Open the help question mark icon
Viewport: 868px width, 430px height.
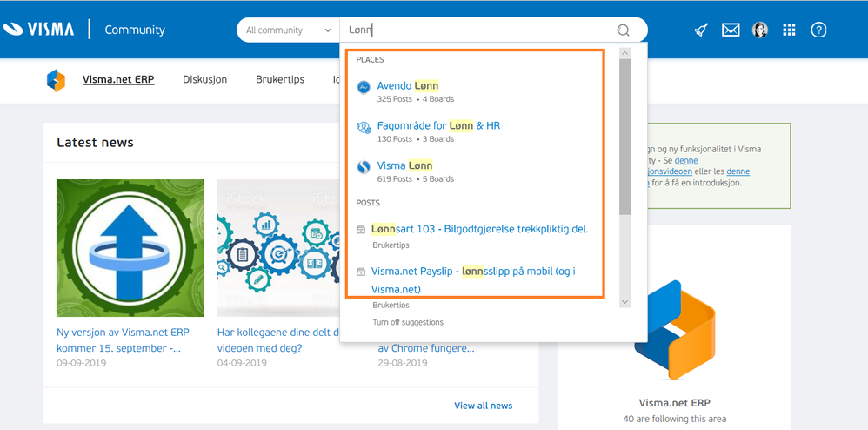[x=818, y=30]
